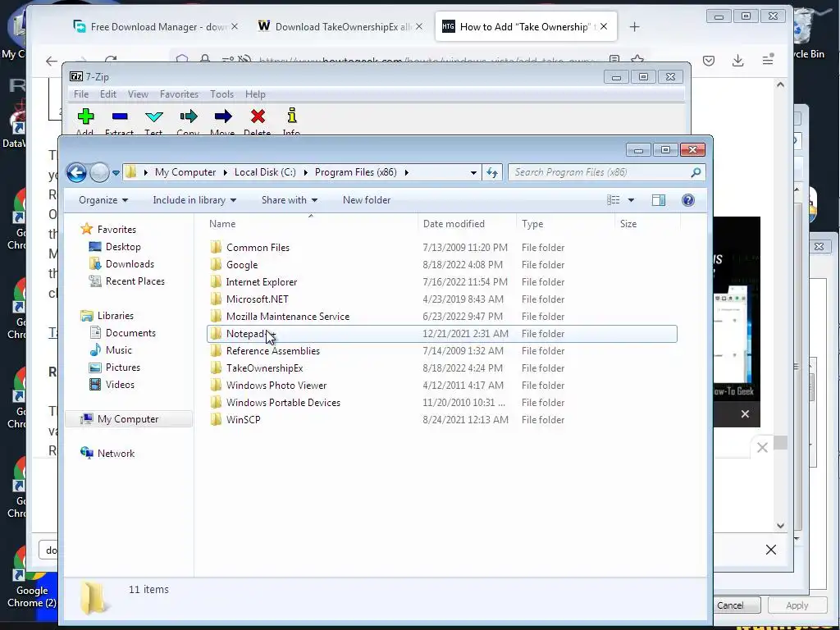Expand breadcrumb arrow after Local Disk (C:)
The image size is (840, 630).
tap(305, 172)
